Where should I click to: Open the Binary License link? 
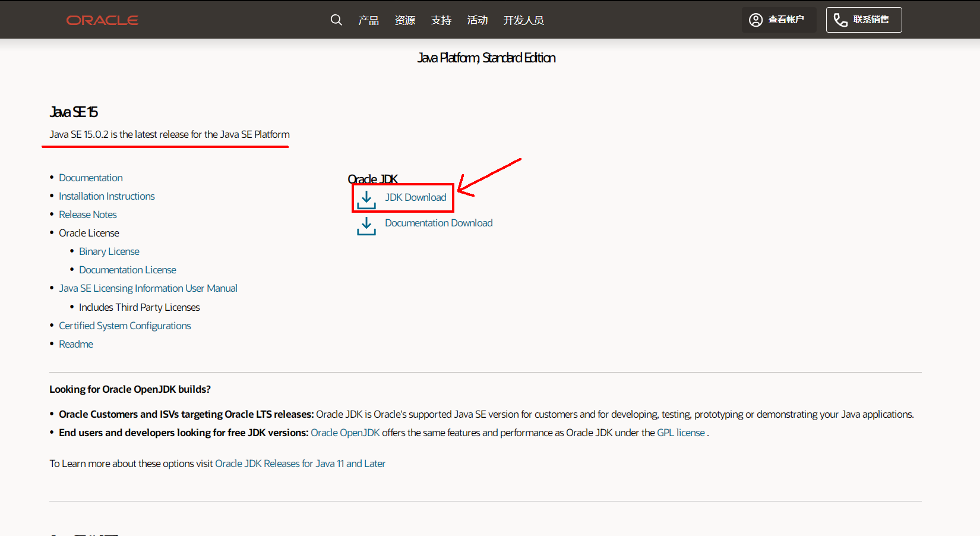109,251
